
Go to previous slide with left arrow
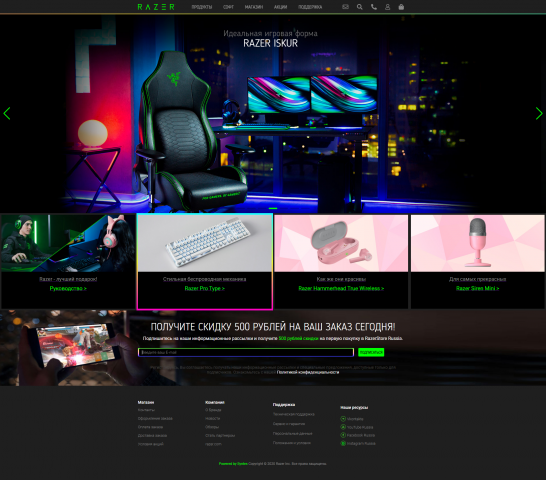7,114
